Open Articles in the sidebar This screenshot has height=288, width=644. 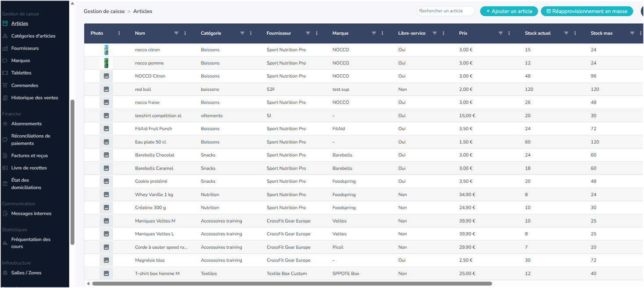pos(20,23)
